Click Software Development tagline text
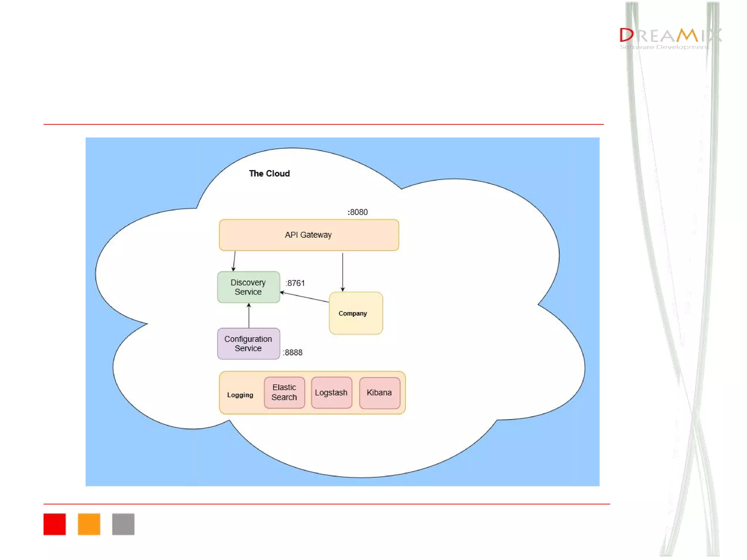This screenshot has height=560, width=747. click(664, 47)
